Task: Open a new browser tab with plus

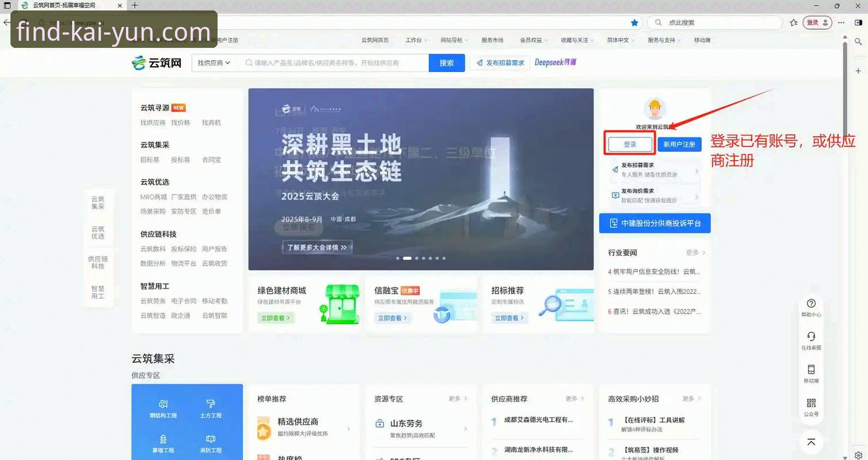Action: (x=135, y=6)
